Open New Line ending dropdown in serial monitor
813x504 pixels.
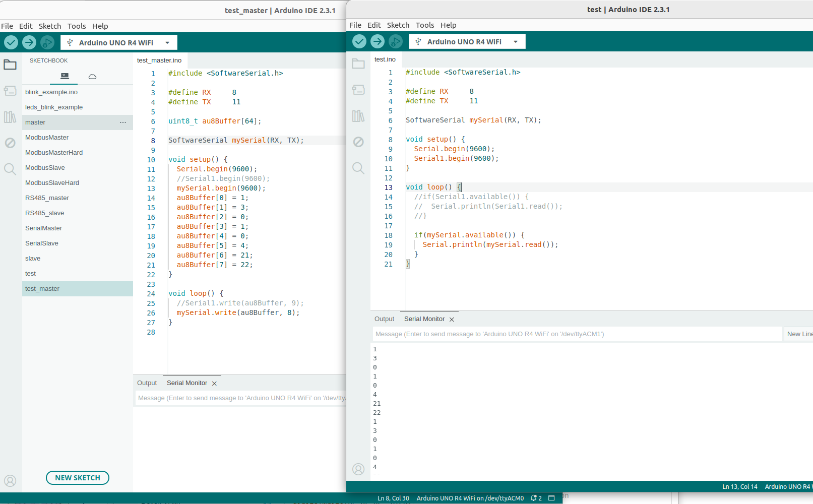click(x=799, y=334)
